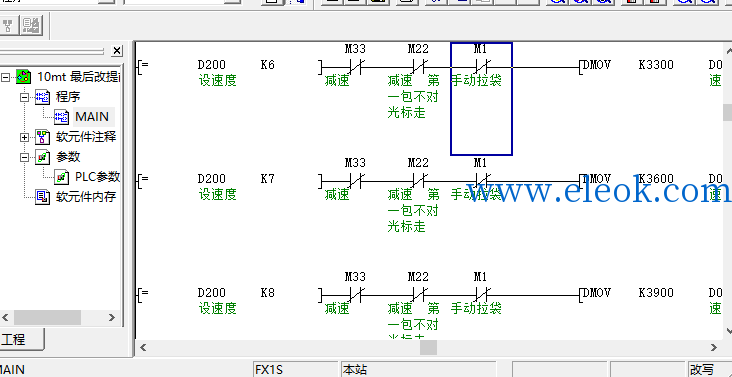
Task: Click the greyed device list toolbar icon
Action: [31, 25]
